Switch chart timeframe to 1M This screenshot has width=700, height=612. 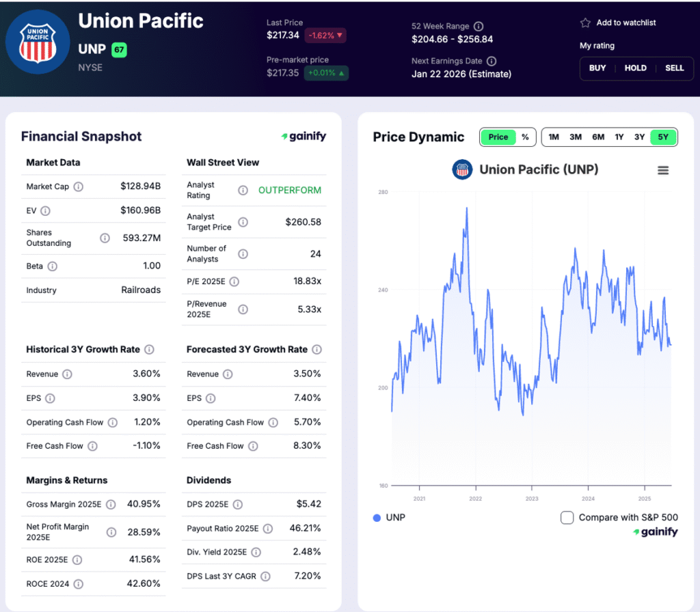coord(554,137)
